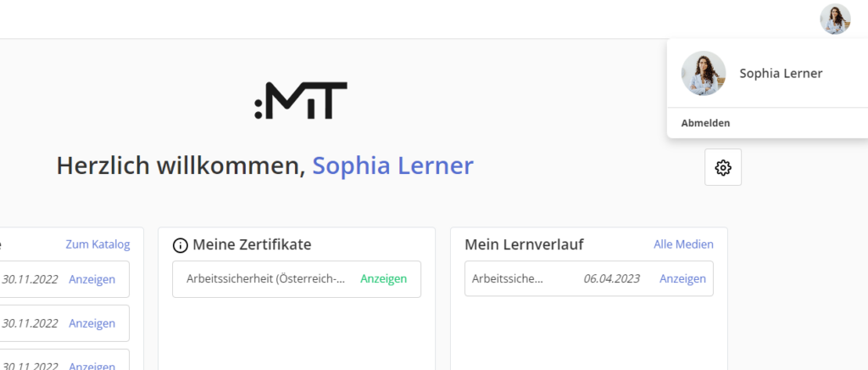Click the info icon beside Meine Zertifikate
The width and height of the screenshot is (868, 370).
[x=180, y=245]
